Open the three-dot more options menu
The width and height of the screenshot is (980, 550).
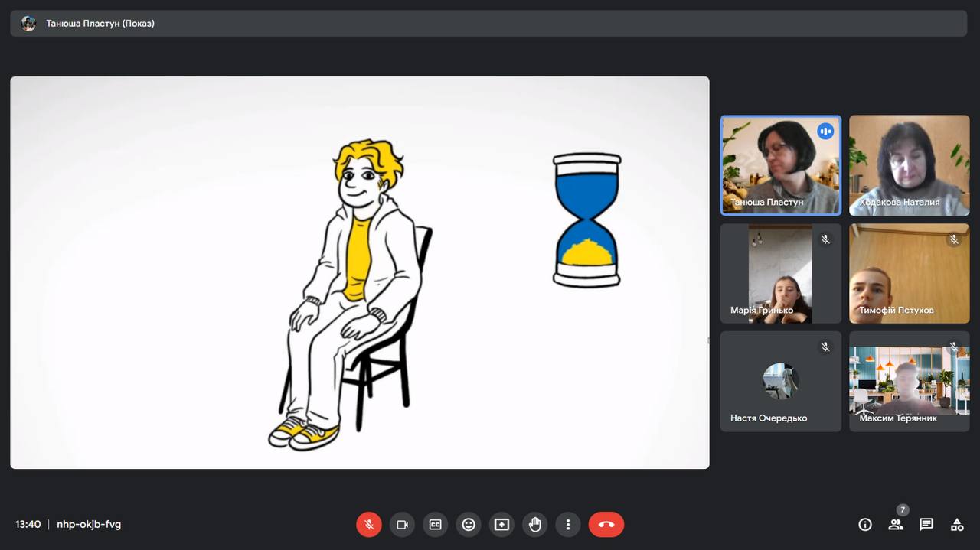point(568,525)
